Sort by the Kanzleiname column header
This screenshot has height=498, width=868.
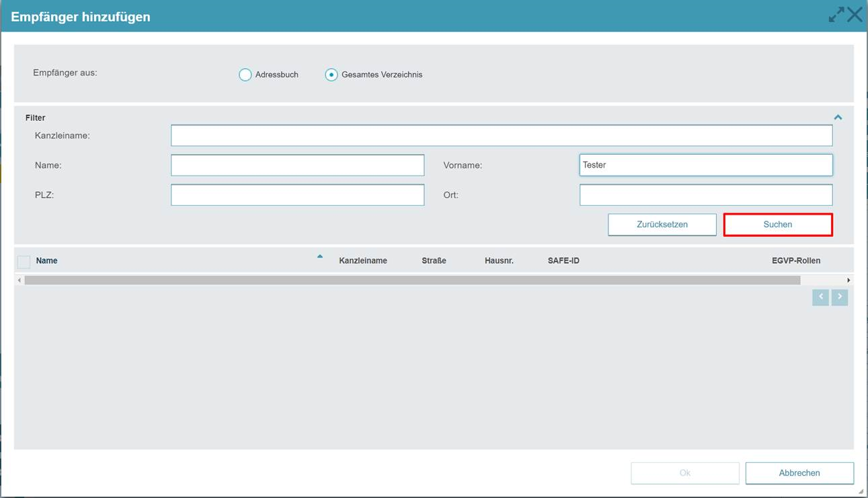click(363, 260)
